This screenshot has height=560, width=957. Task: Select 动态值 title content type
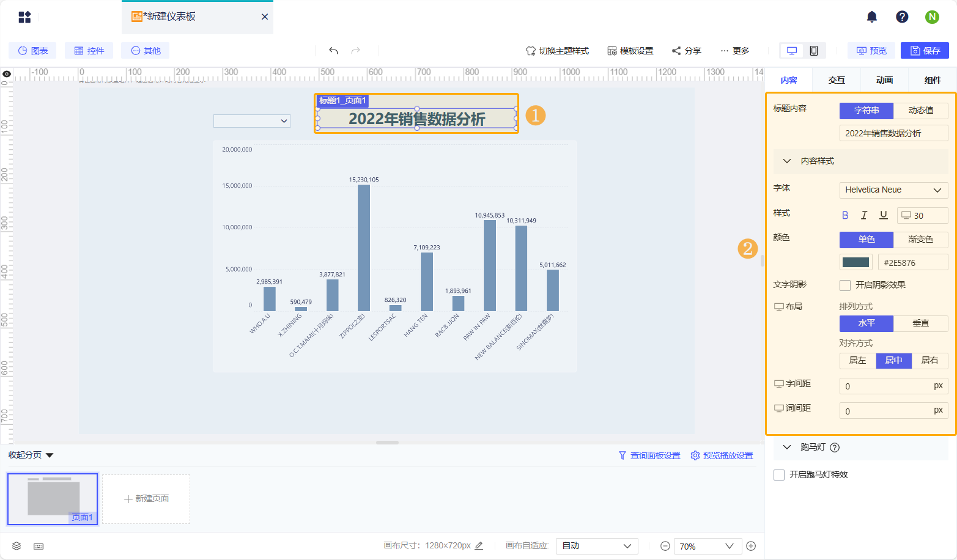[921, 111]
